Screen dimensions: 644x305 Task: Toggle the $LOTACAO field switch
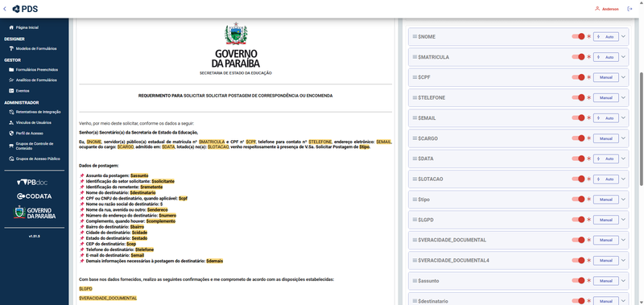(x=578, y=179)
